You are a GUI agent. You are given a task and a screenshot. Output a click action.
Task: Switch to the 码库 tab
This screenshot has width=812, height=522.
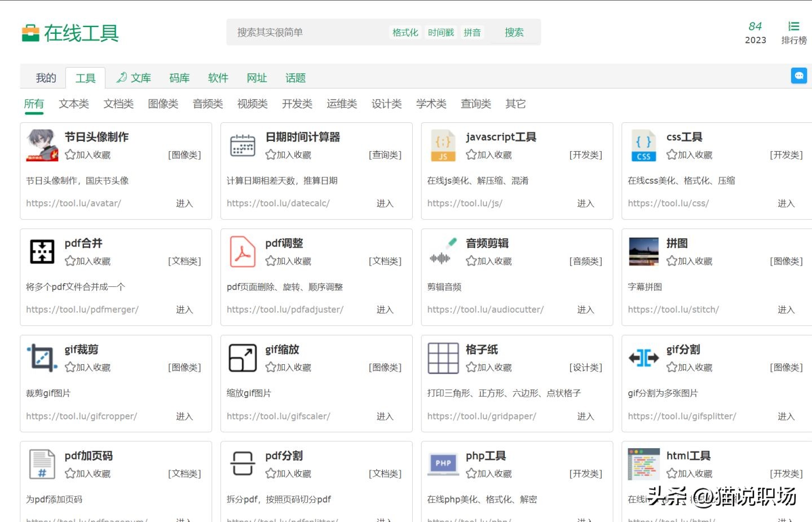(179, 78)
